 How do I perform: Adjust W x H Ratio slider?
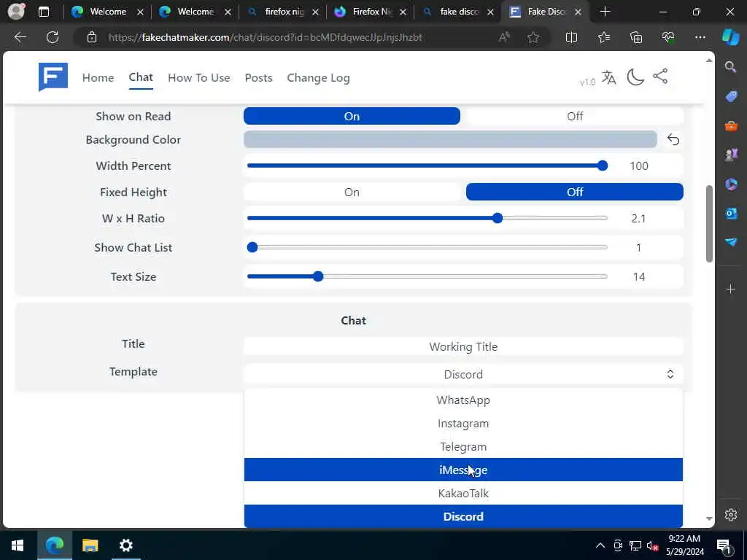click(x=427, y=218)
